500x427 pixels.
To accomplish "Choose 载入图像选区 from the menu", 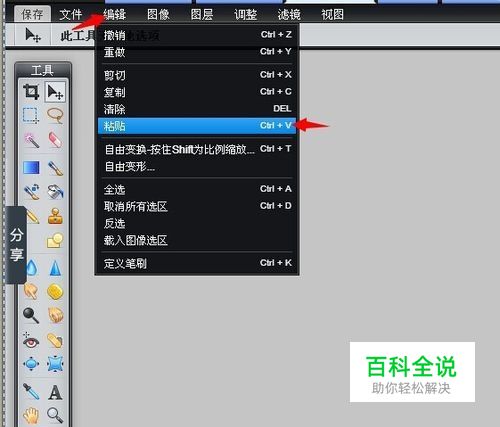I will point(197,240).
